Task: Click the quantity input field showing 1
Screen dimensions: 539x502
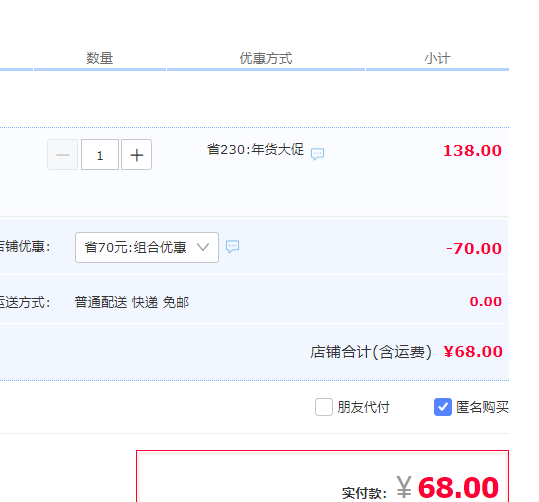Action: [x=100, y=155]
